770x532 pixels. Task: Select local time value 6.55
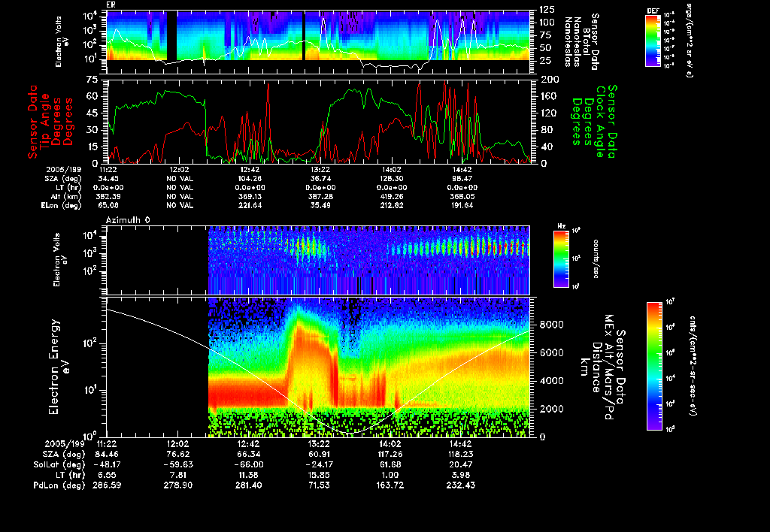pos(107,475)
